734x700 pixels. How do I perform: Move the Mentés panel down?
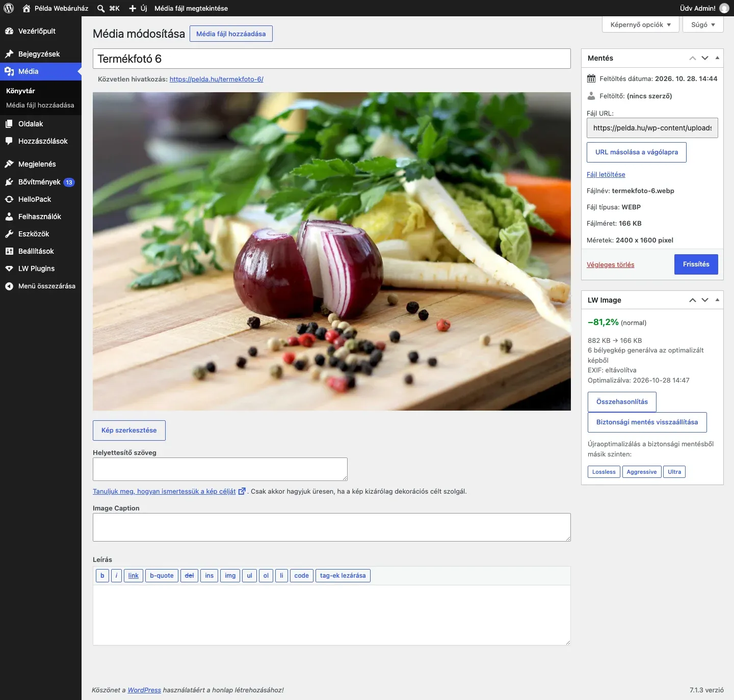pos(705,58)
